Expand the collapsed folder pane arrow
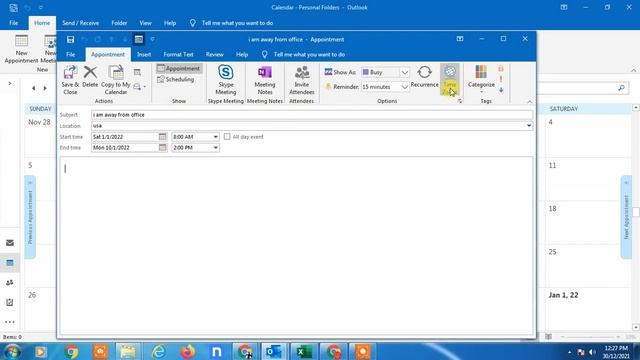Image resolution: width=640 pixels, height=360 pixels. (10, 84)
